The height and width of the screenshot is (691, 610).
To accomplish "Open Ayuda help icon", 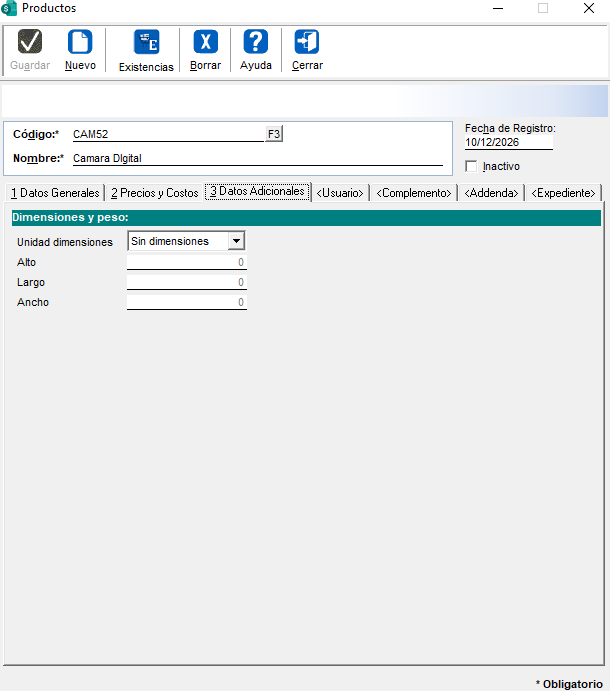I will [x=256, y=41].
